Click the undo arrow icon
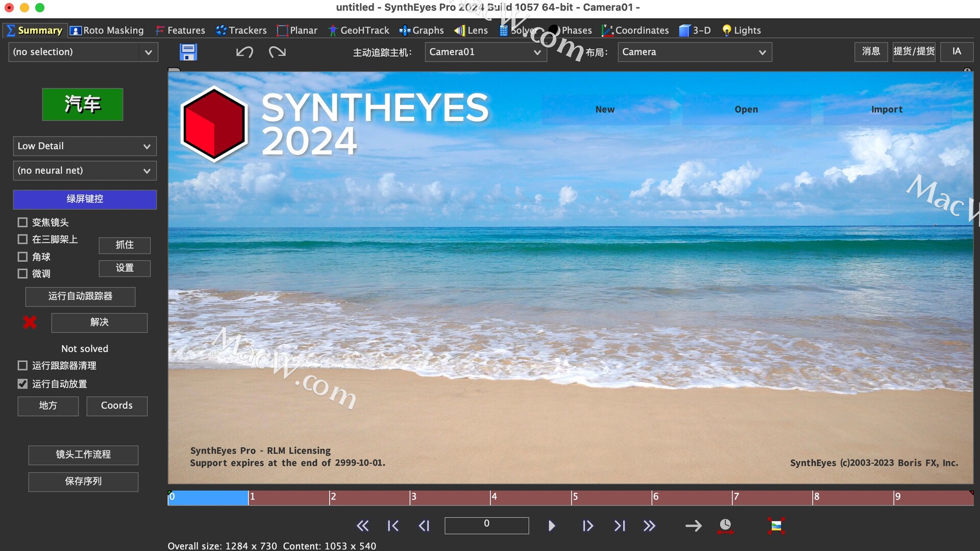Screen dimensions: 980x551 [x=244, y=52]
